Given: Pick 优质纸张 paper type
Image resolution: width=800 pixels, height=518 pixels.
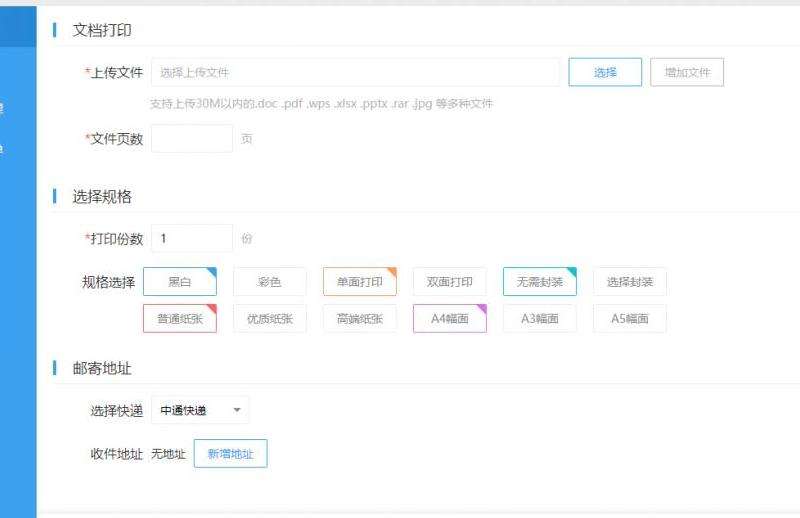Looking at the screenshot, I should click(x=270, y=319).
